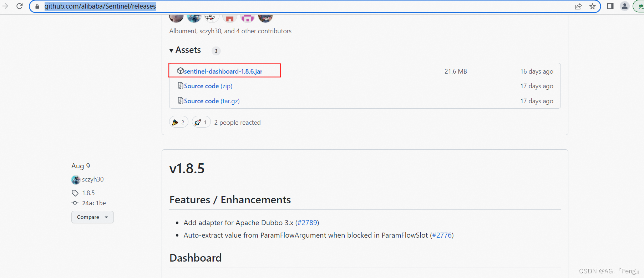The image size is (644, 278).
Task: Bookmark this page with the star icon
Action: 593,6
